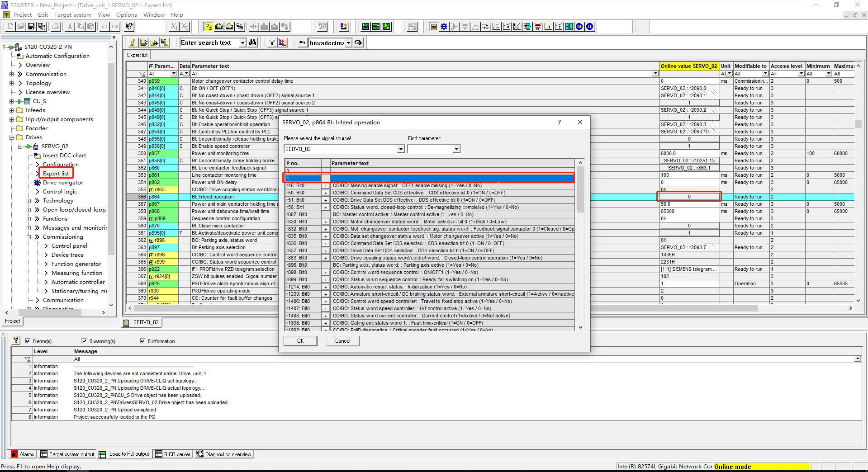Image resolution: width=868 pixels, height=472 pixels.
Task: Click the U/f characteristic toolbar icon
Action: pyautogui.click(x=517, y=27)
